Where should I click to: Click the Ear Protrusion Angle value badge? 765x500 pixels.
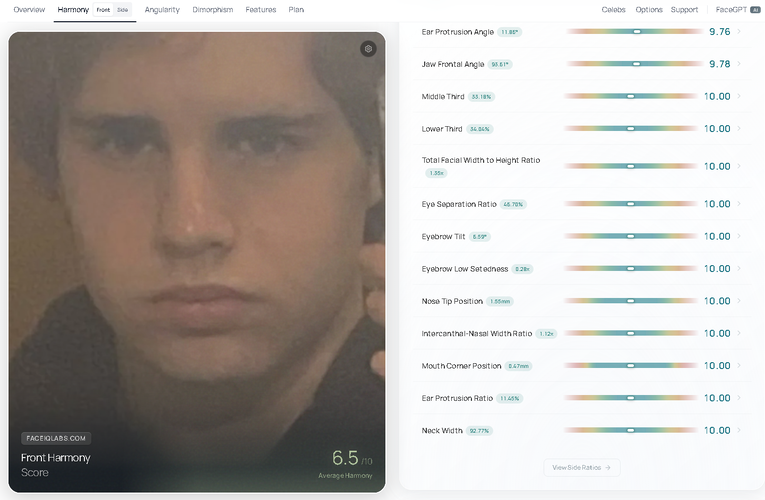[x=509, y=32]
